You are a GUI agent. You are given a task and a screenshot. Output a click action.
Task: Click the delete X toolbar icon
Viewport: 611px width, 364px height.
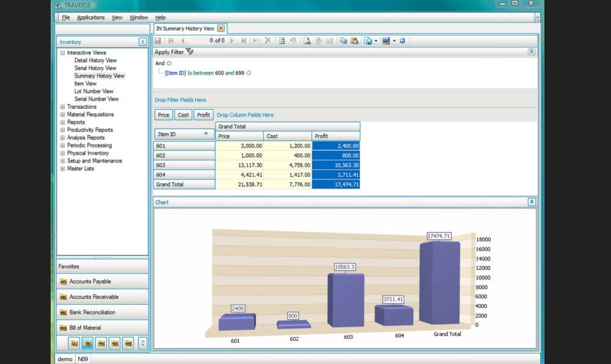click(x=268, y=40)
